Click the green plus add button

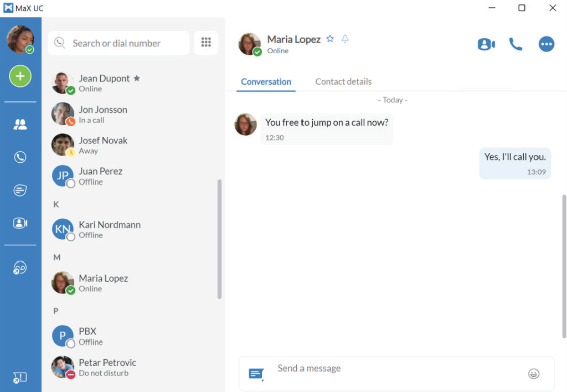tap(20, 76)
